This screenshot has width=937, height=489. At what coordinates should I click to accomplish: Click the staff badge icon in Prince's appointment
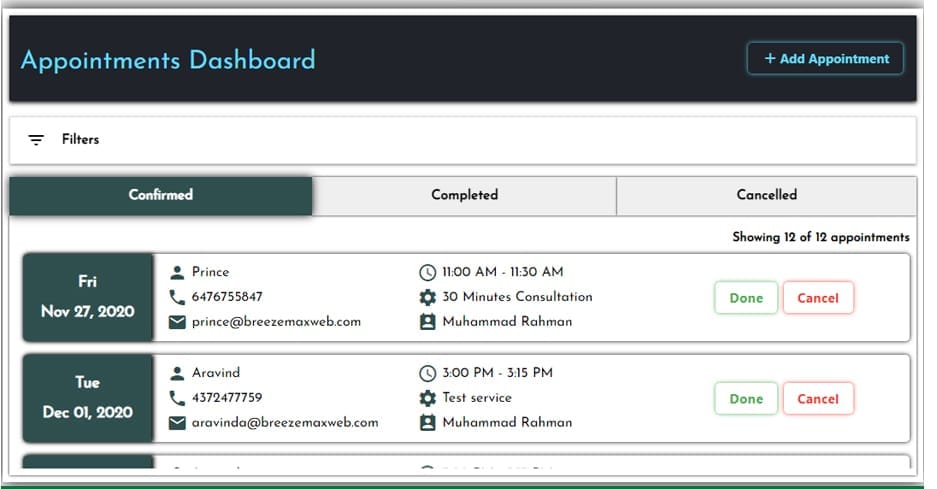tap(427, 322)
